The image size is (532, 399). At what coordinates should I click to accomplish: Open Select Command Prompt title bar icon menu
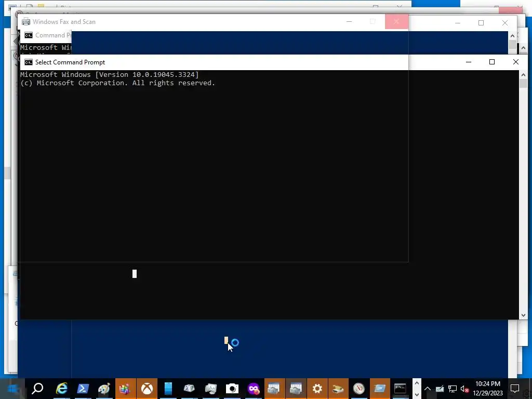point(29,62)
